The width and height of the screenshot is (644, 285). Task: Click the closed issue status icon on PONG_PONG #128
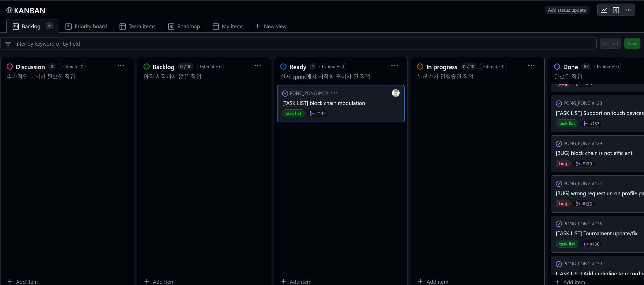click(x=559, y=103)
